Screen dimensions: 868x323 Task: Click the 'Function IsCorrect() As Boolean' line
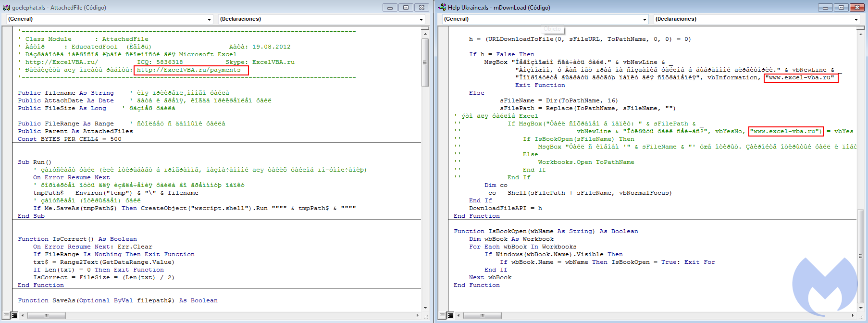click(77, 239)
